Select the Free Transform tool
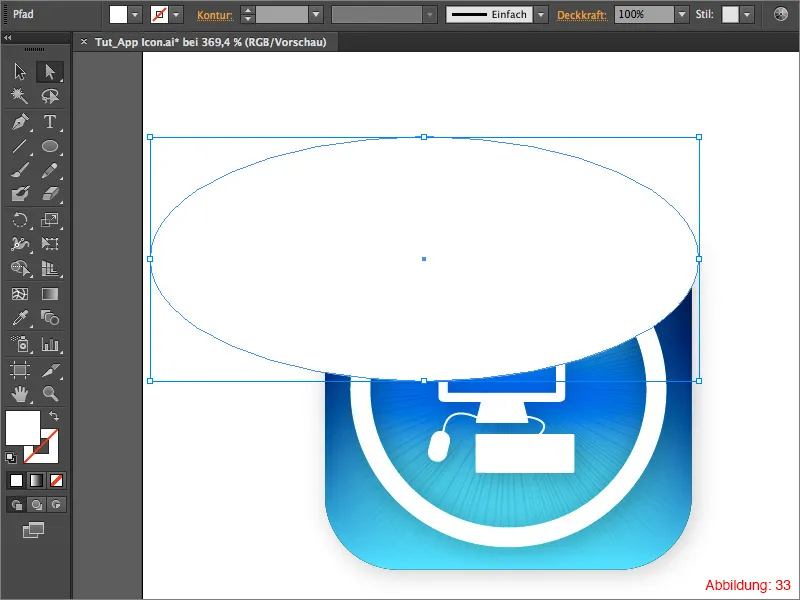Viewport: 800px width, 600px height. coord(49,244)
